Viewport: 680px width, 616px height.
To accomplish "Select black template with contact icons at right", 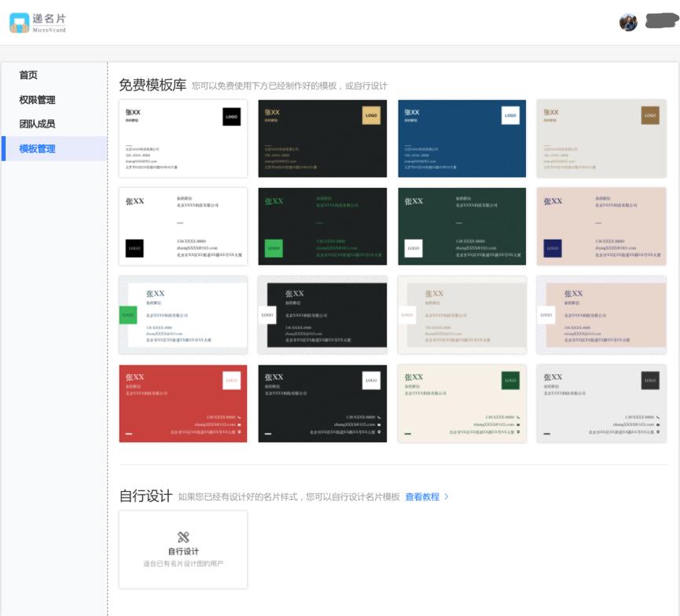I will [322, 404].
